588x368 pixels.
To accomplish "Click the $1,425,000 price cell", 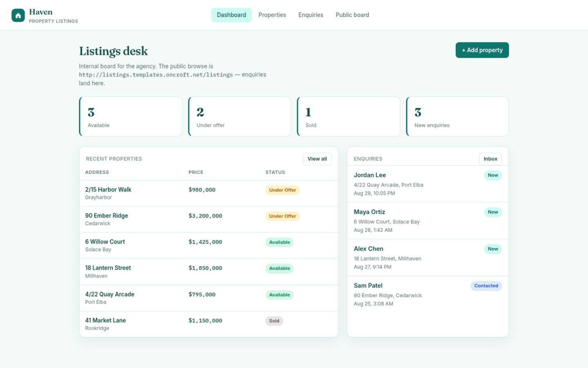I will 205,242.
